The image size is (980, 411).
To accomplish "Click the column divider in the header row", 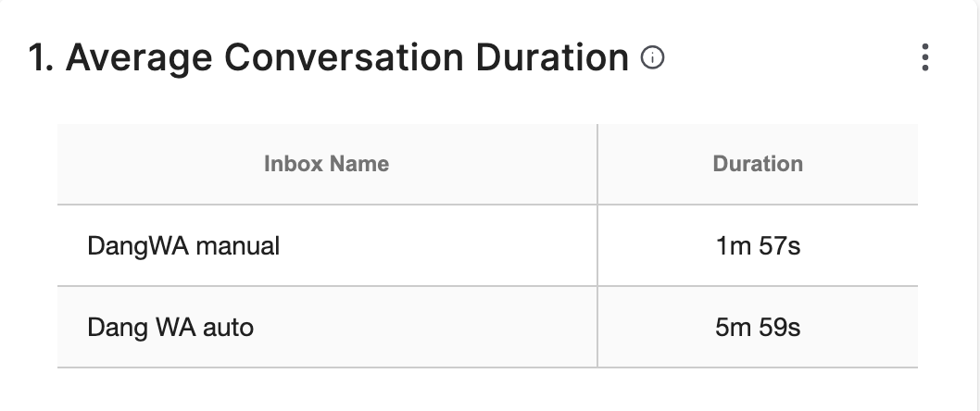I will click(597, 164).
